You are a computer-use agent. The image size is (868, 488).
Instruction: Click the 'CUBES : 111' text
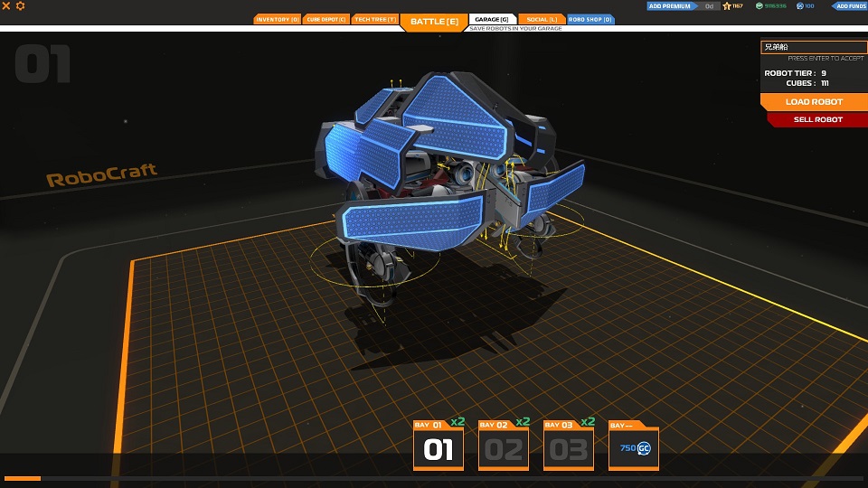point(807,83)
